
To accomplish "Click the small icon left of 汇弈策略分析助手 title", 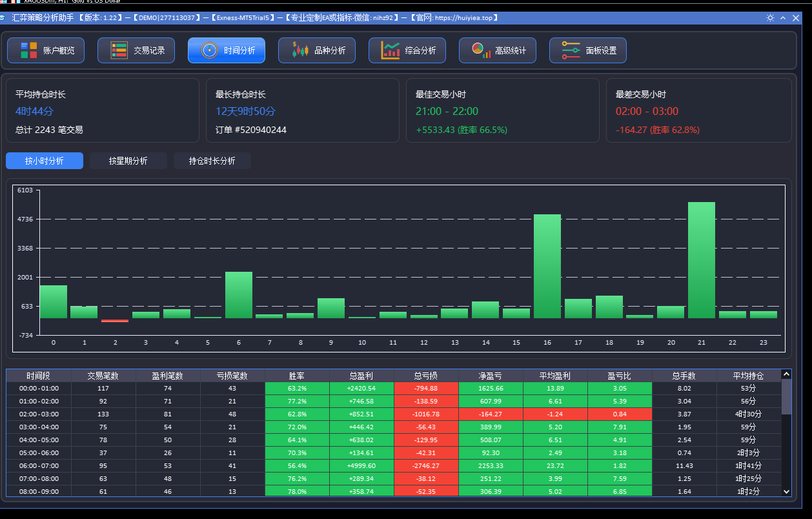I will pyautogui.click(x=3, y=18).
